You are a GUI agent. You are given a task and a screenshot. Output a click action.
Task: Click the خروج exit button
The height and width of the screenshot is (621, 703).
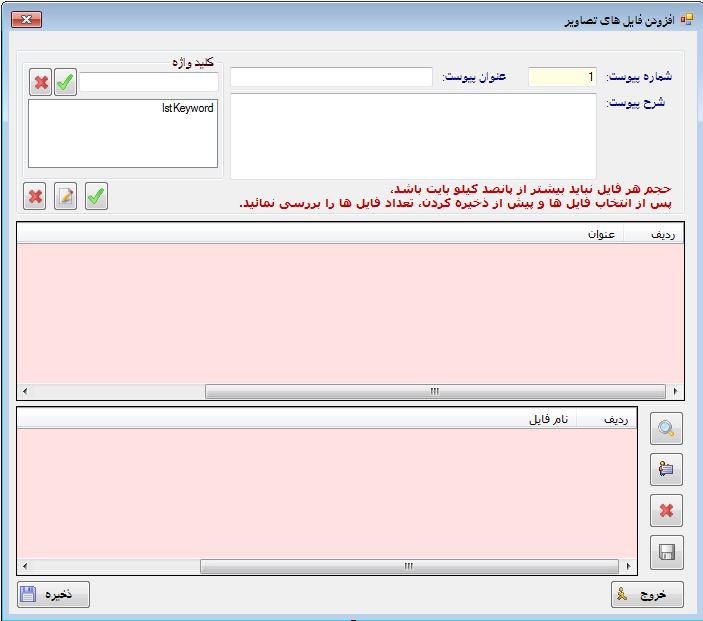coord(647,595)
